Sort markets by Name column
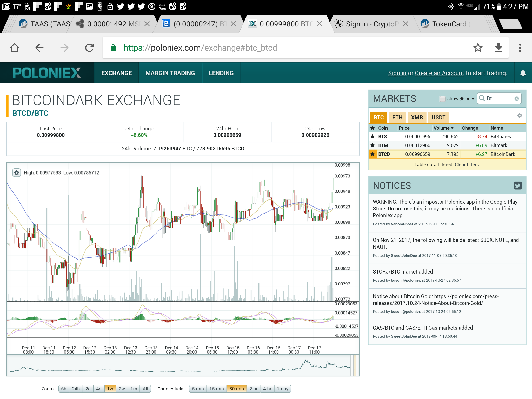The width and height of the screenshot is (532, 399). [497, 128]
